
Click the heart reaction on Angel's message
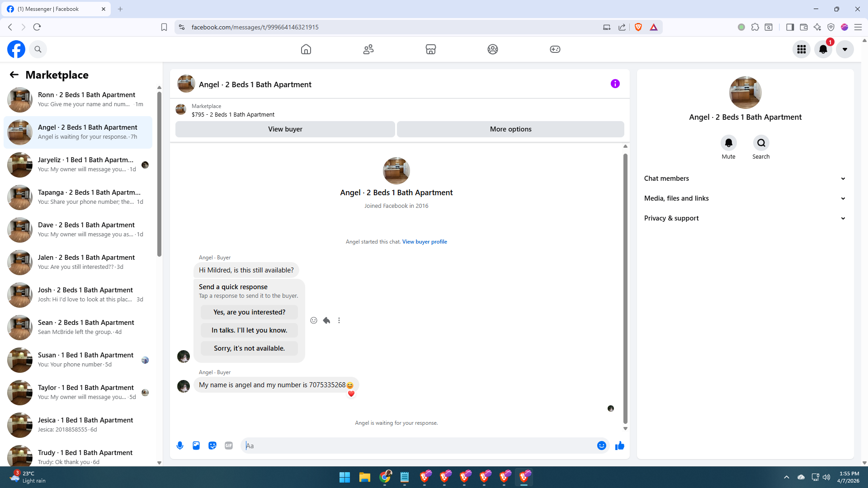pos(351,394)
